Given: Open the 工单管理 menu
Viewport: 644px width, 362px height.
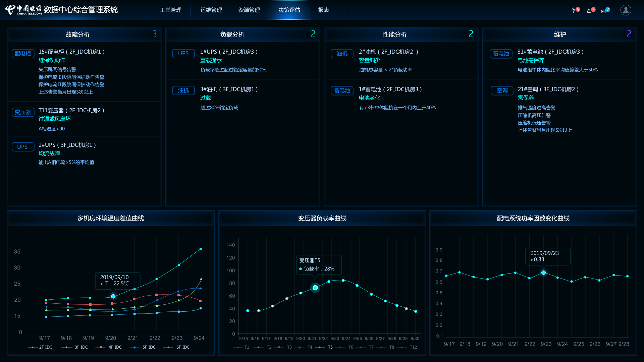Looking at the screenshot, I should click(171, 10).
